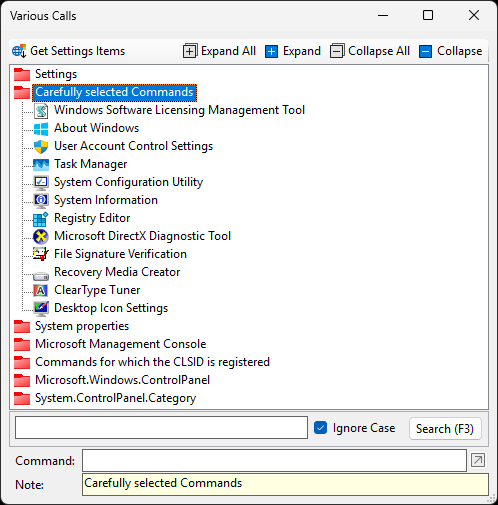Click the Collapse All toolbar button
This screenshot has height=505, width=498.
370,51
